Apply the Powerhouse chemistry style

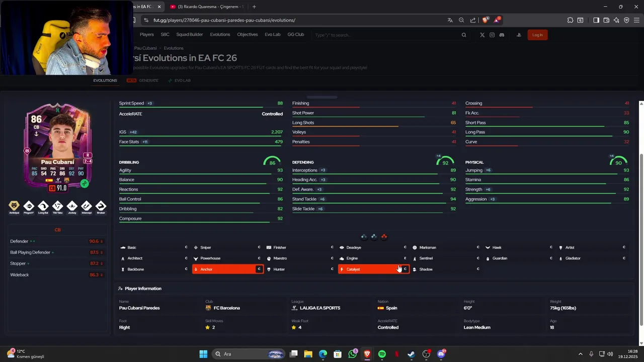pyautogui.click(x=227, y=258)
